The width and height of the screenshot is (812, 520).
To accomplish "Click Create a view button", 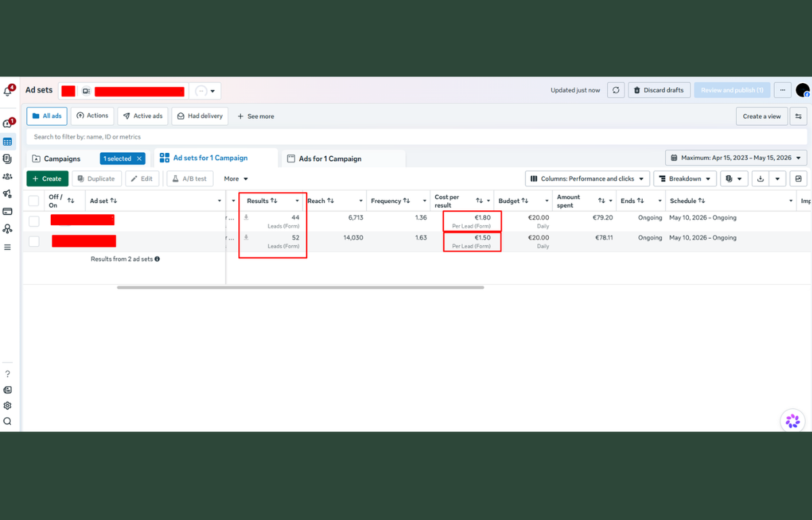I will click(x=762, y=116).
